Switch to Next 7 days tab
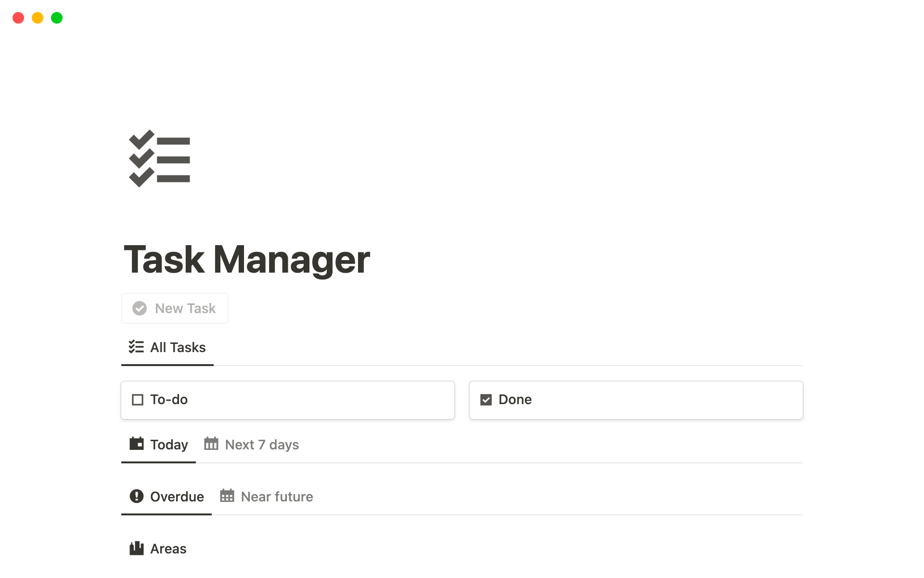Image resolution: width=924 pixels, height=578 pixels. [x=262, y=445]
